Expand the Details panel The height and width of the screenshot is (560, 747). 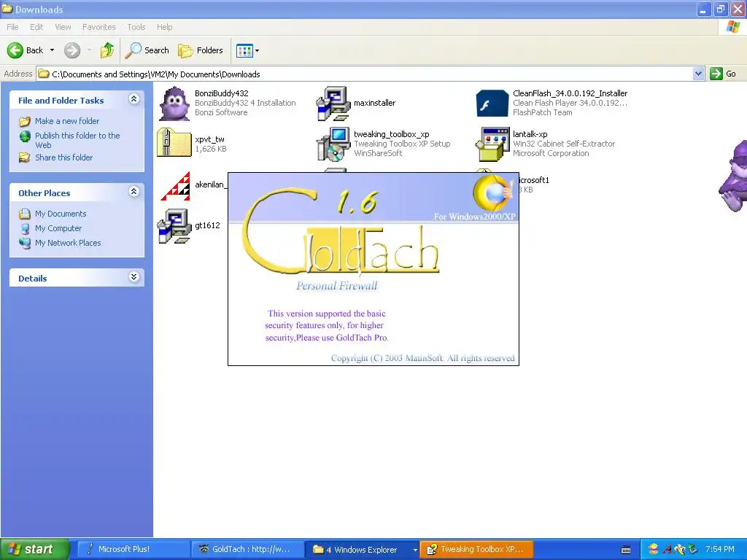pyautogui.click(x=134, y=277)
